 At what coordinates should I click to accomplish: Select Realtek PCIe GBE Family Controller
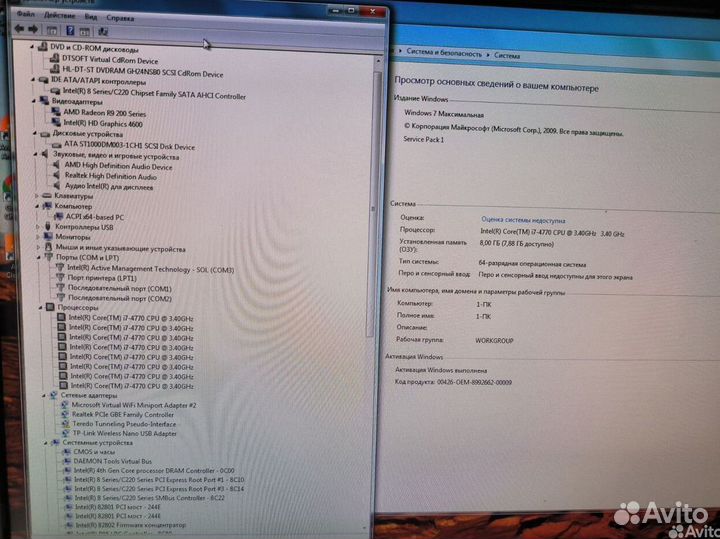point(123,415)
